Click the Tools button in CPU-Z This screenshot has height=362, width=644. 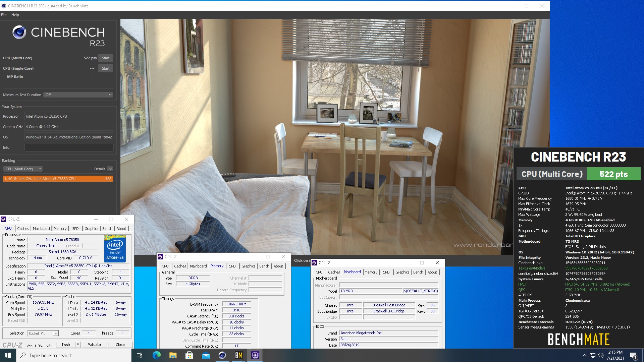pos(66,345)
